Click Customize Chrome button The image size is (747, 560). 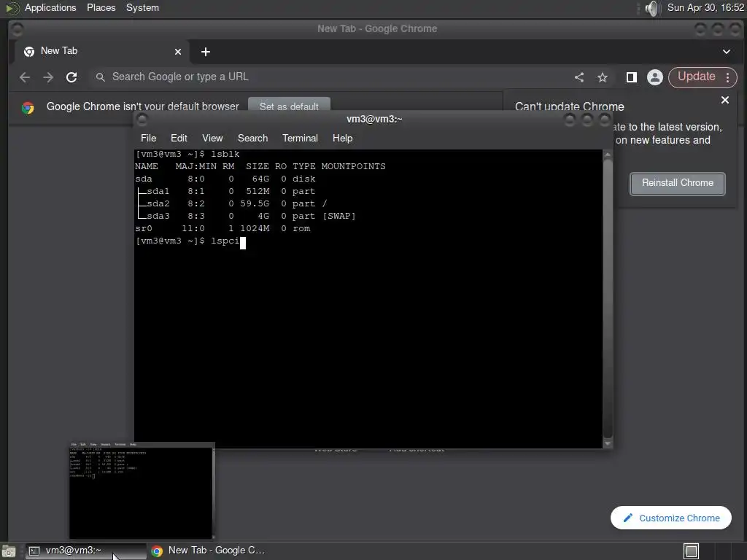tap(671, 518)
